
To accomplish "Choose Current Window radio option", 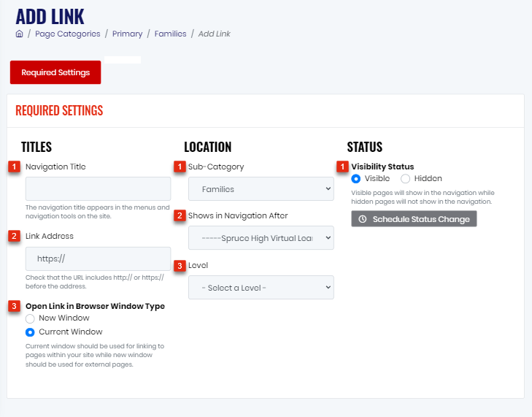I will click(30, 332).
